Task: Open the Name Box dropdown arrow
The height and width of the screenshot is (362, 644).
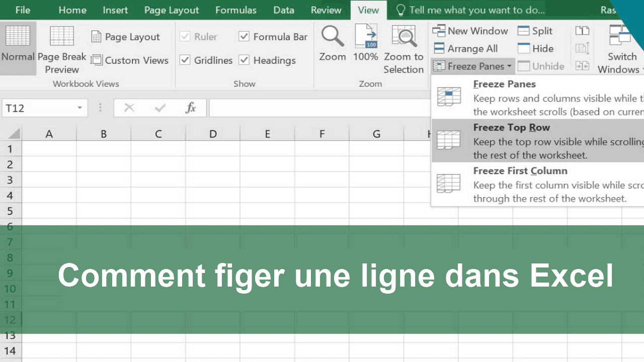Action: pyautogui.click(x=79, y=108)
